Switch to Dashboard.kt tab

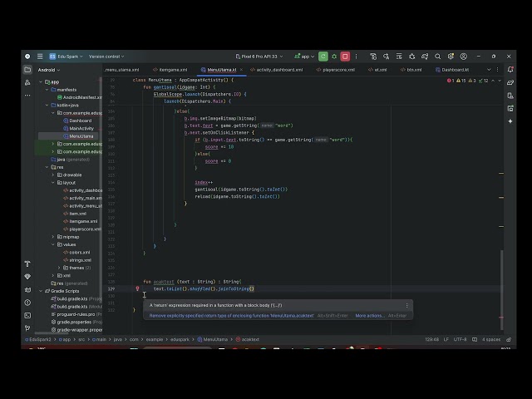(452, 70)
